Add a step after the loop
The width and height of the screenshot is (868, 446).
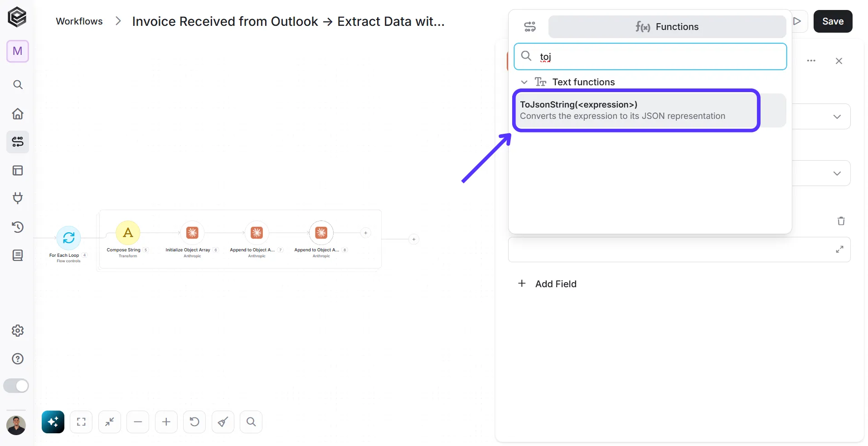pos(414,239)
